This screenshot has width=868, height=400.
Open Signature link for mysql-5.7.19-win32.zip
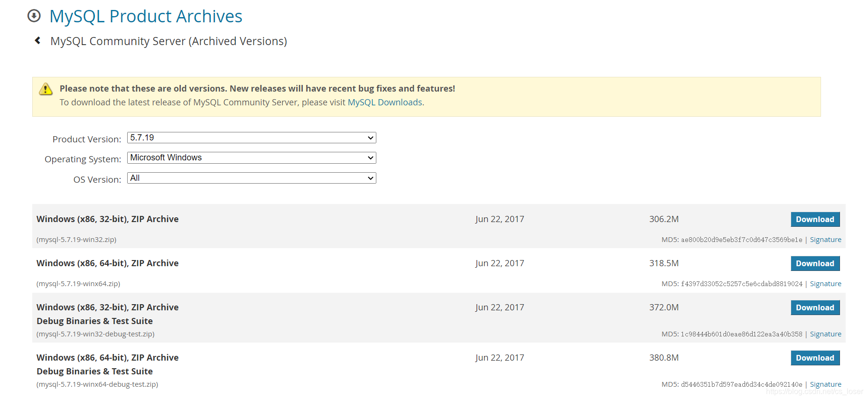pos(825,240)
